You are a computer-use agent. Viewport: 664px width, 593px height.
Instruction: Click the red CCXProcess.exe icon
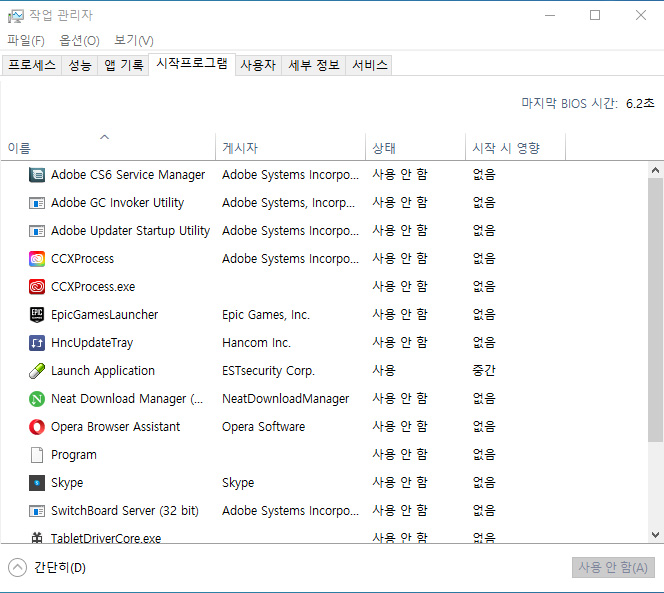click(37, 287)
